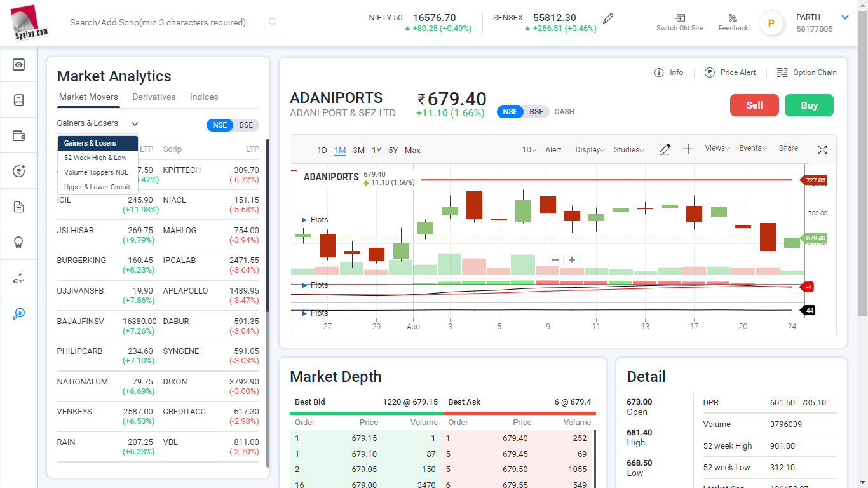
Task: Switch Market Analytics to BSE
Action: pyautogui.click(x=246, y=125)
